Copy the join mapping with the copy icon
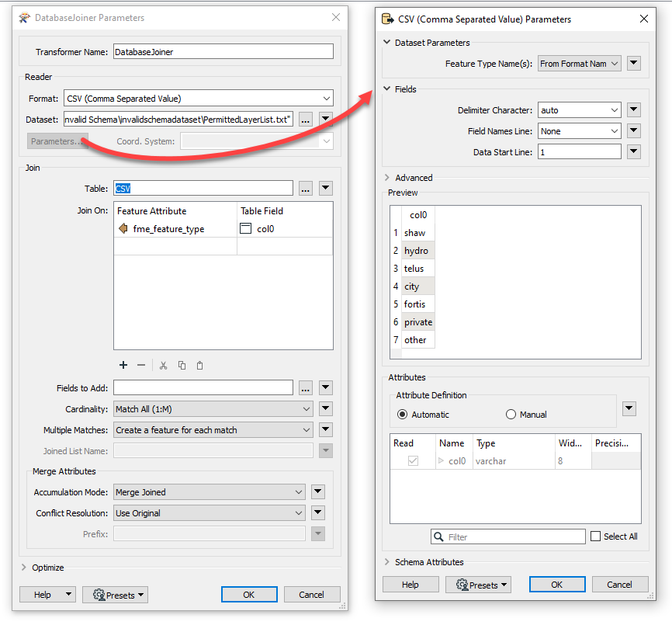The width and height of the screenshot is (672, 625). click(183, 365)
